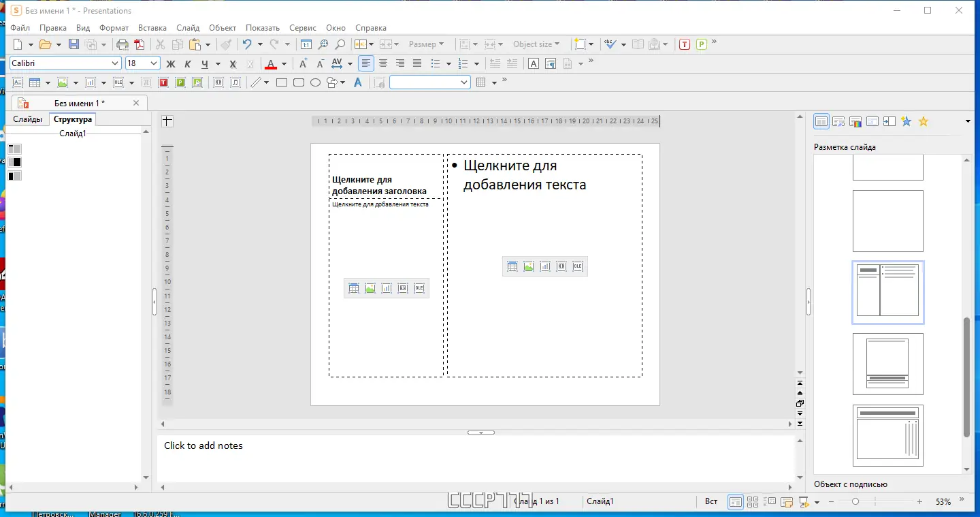Select the ellipse shape tool
The height and width of the screenshot is (517, 980).
(x=315, y=82)
